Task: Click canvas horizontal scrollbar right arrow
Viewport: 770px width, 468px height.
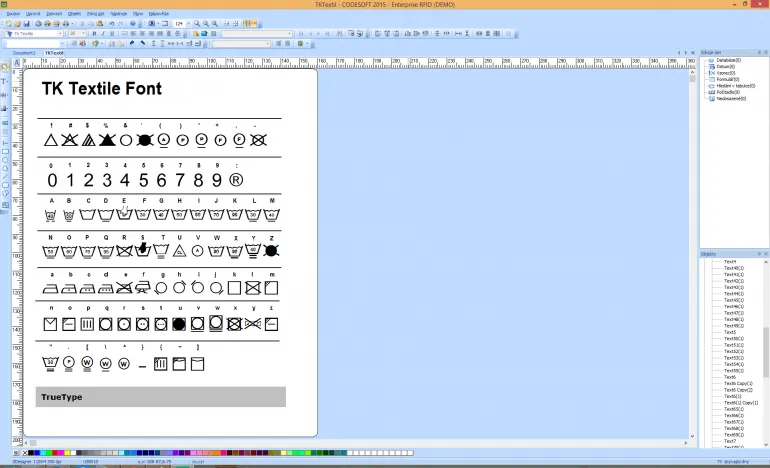Action: coord(686,442)
